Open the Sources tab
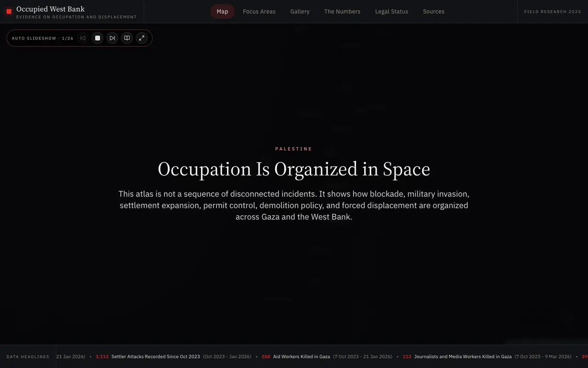This screenshot has width=588, height=368. [434, 11]
